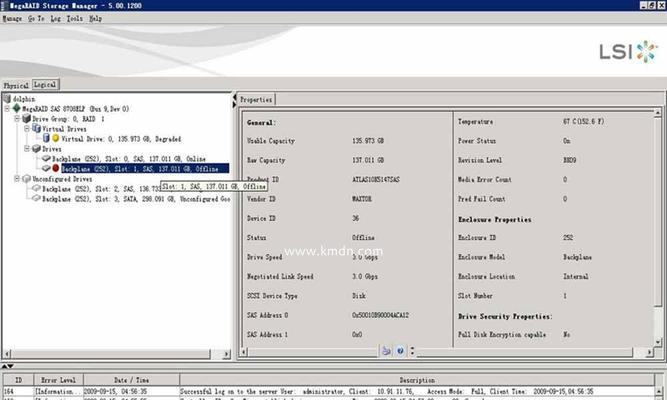Click the help question mark icon
Viewport: 667px width, 400px height.
[400, 351]
